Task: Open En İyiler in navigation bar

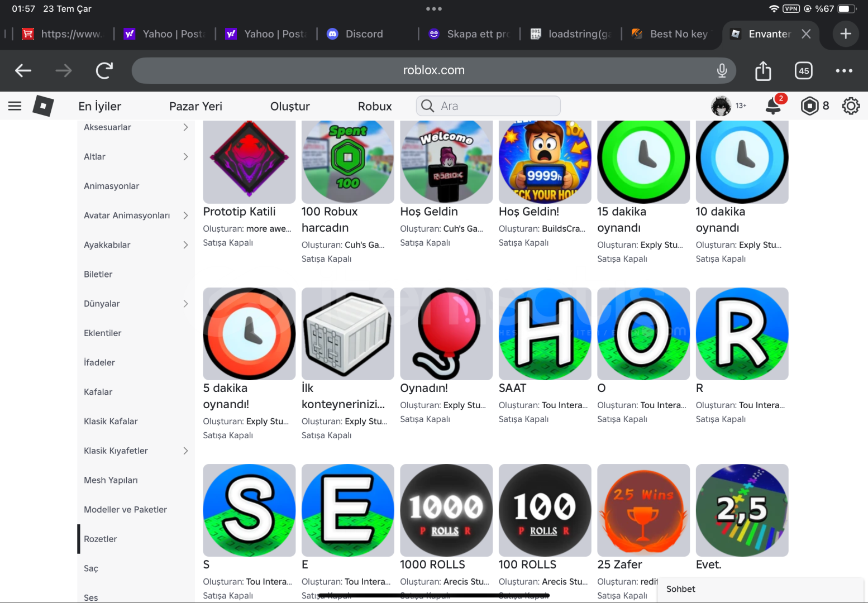Action: 99,106
